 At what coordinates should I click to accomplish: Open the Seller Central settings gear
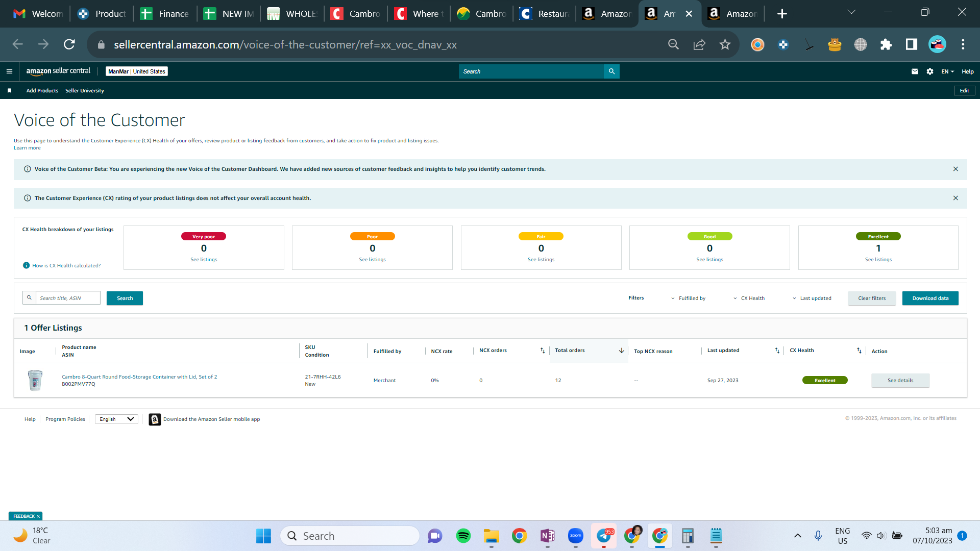coord(930,71)
